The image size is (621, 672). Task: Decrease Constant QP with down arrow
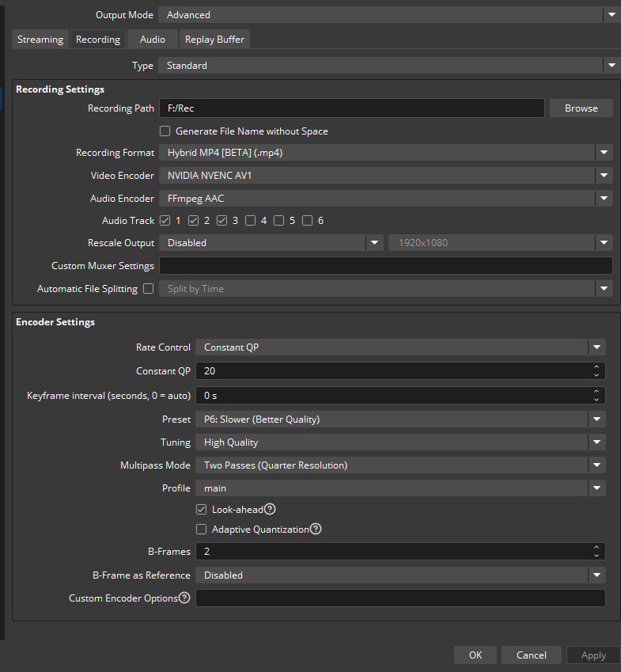596,375
